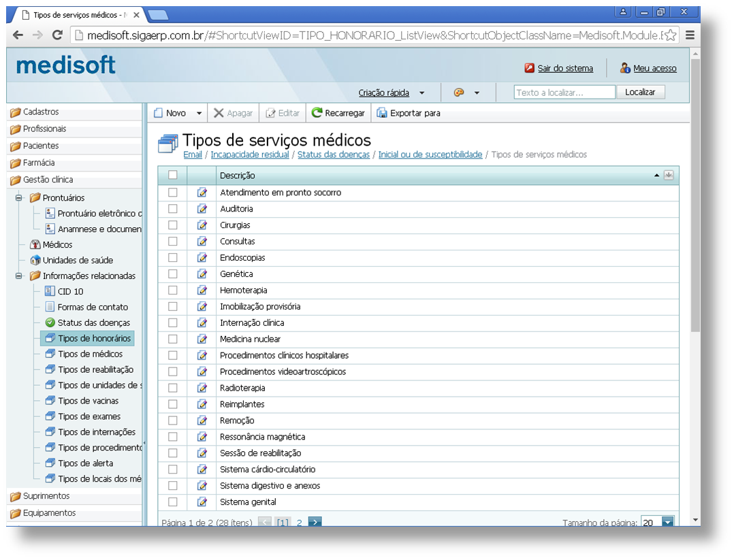Open edit icon for Genética row
Image resolution: width=734 pixels, height=560 pixels.
202,274
